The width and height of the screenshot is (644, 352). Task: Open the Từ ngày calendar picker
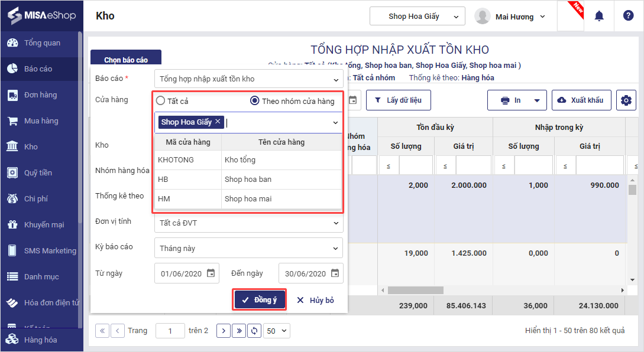pos(211,273)
